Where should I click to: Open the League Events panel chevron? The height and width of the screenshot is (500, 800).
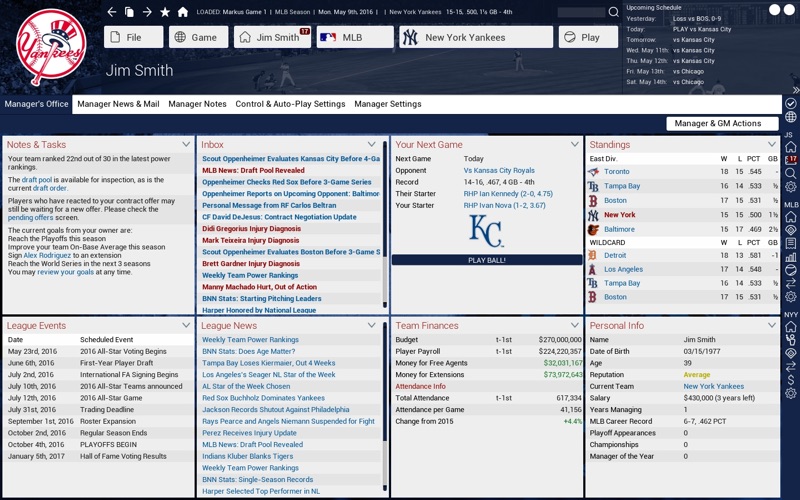click(186, 325)
